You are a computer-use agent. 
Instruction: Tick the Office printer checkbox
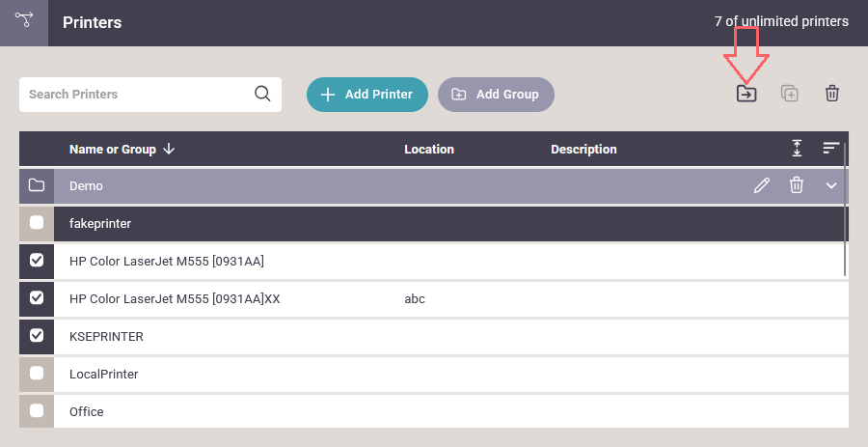(37, 411)
